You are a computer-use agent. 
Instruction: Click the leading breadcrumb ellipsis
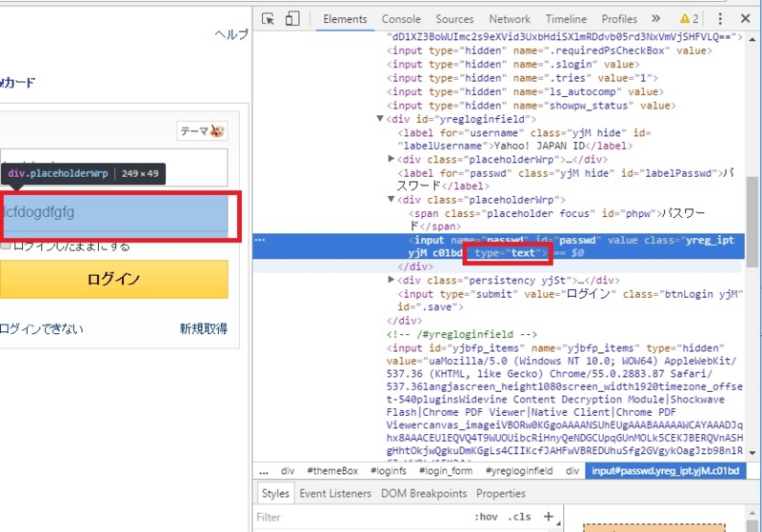coord(264,471)
